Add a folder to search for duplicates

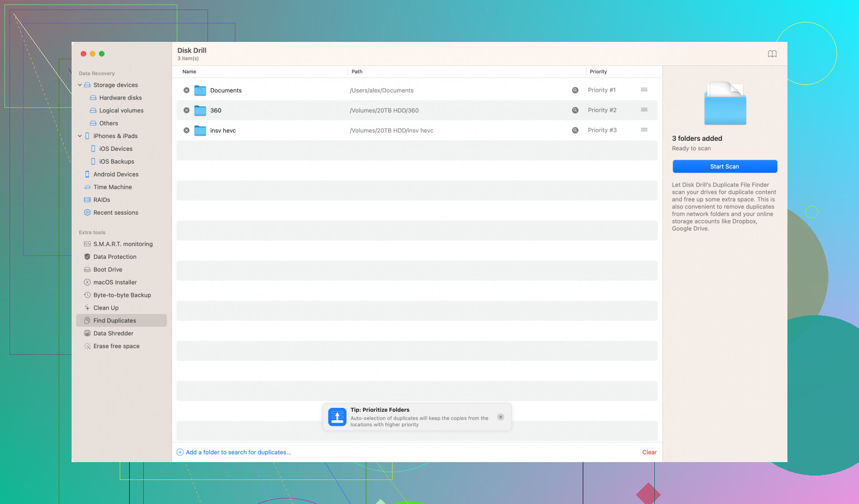pos(238,453)
